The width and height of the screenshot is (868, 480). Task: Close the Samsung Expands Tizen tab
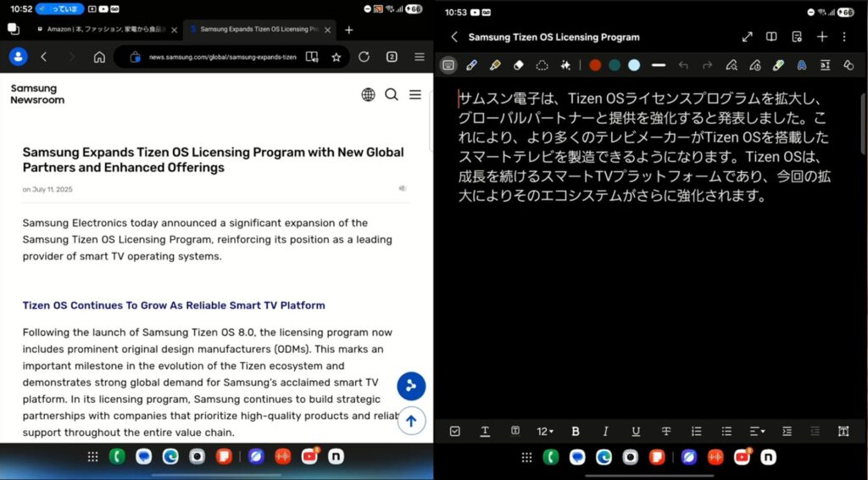coord(328,30)
